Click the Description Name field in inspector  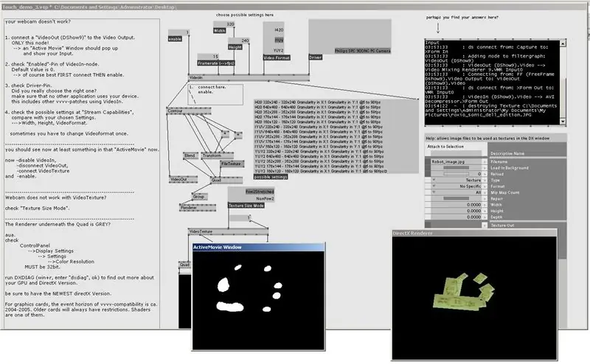pos(456,153)
